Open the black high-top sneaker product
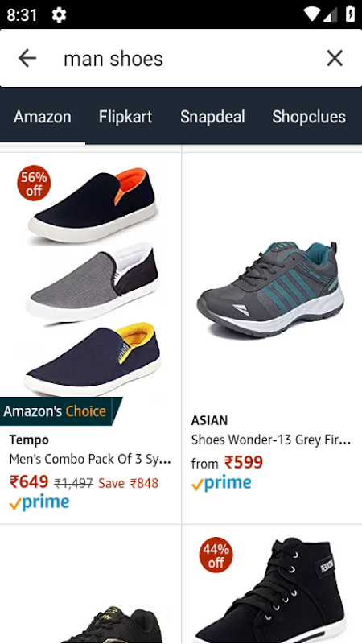Screen dimensions: 362x644 pyautogui.click(x=272, y=588)
